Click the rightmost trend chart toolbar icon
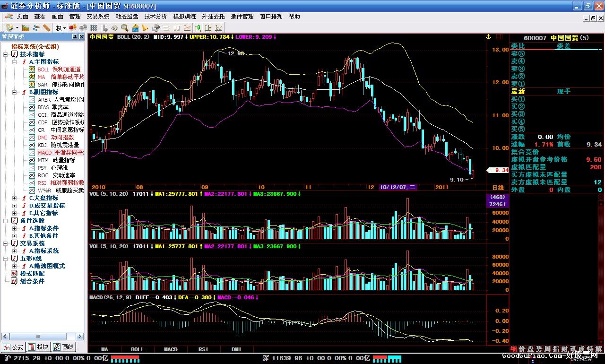 click(218, 28)
